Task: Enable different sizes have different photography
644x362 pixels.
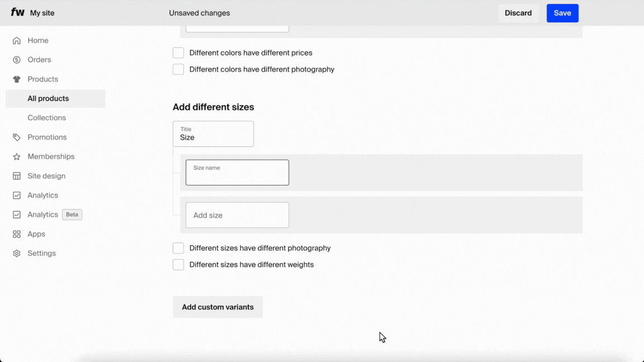Action: pos(178,247)
